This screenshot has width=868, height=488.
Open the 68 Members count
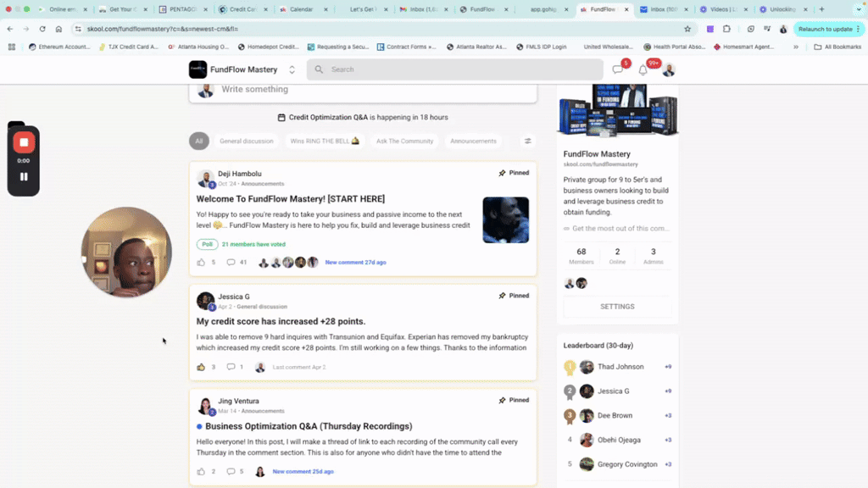coord(581,256)
